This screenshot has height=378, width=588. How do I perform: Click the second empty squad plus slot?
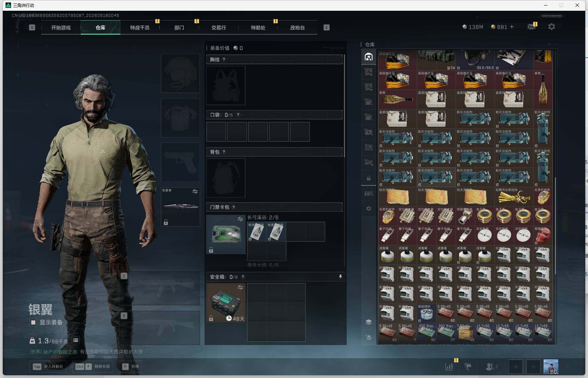coord(533,367)
